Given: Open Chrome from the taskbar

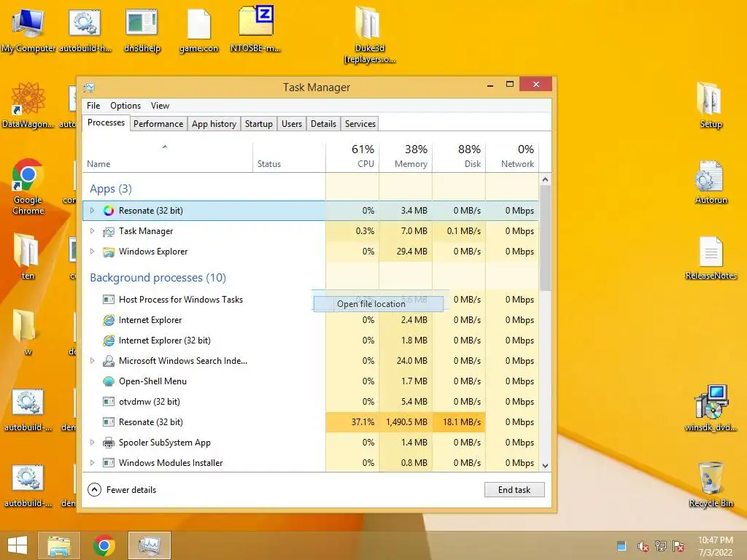Looking at the screenshot, I should click(x=104, y=545).
